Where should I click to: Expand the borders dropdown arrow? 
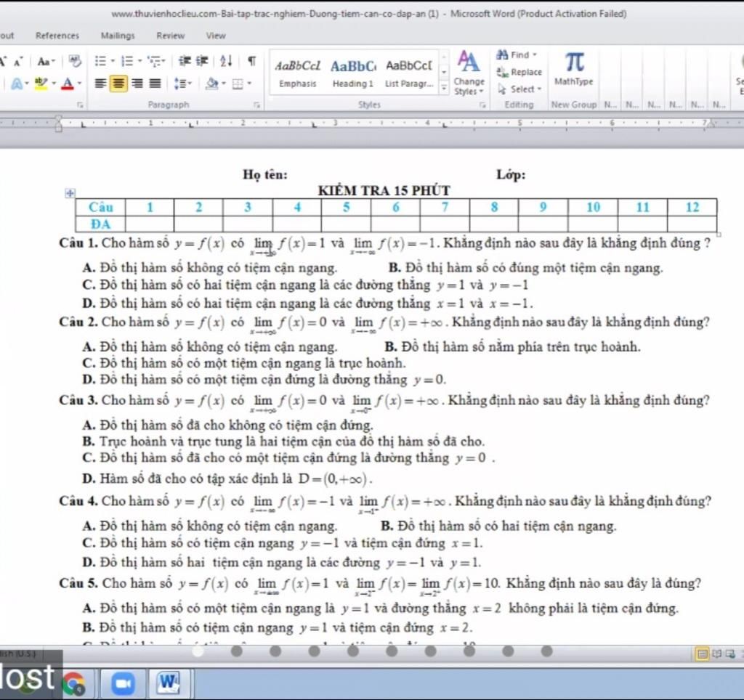tap(250, 84)
